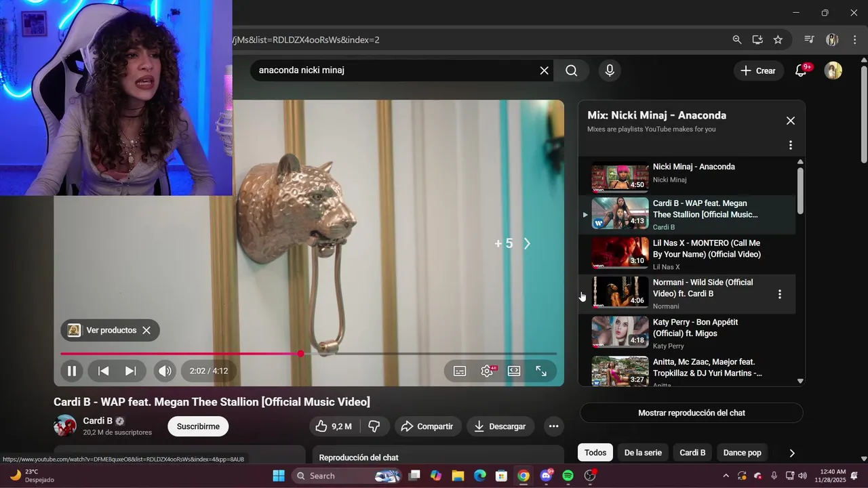Select the Dance pop filter chip
868x488 pixels.
click(x=742, y=453)
